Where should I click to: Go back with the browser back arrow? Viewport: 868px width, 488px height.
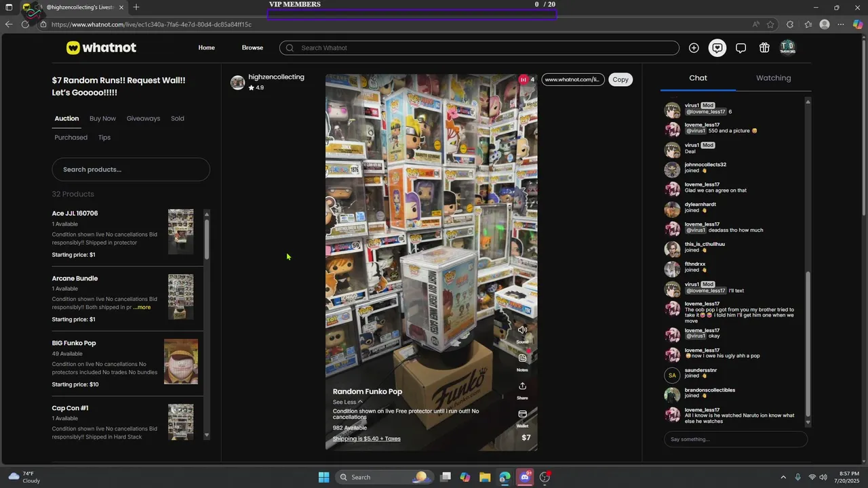[x=8, y=24]
